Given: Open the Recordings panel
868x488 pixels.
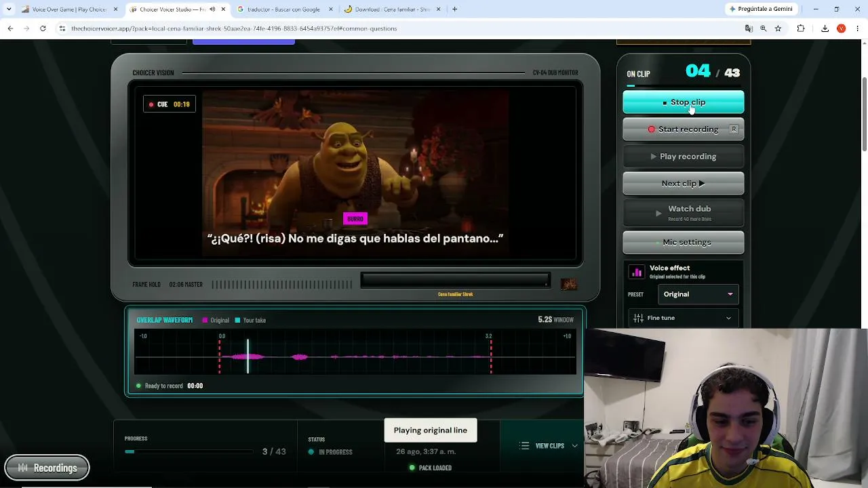Looking at the screenshot, I should coord(47,468).
